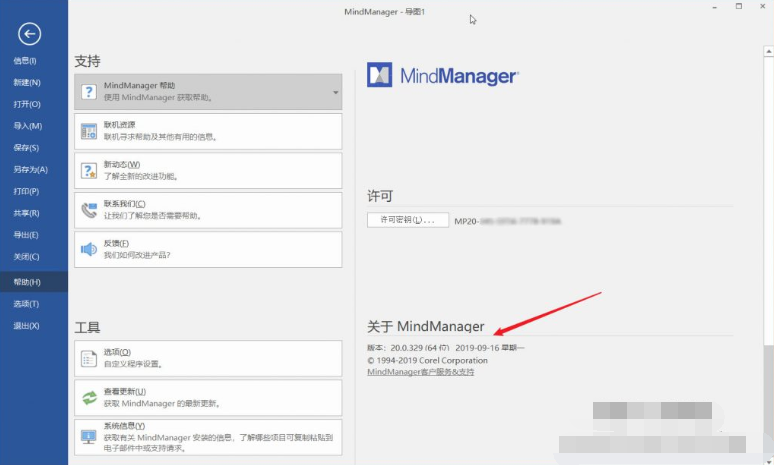Click the What's New icon

tap(88, 170)
